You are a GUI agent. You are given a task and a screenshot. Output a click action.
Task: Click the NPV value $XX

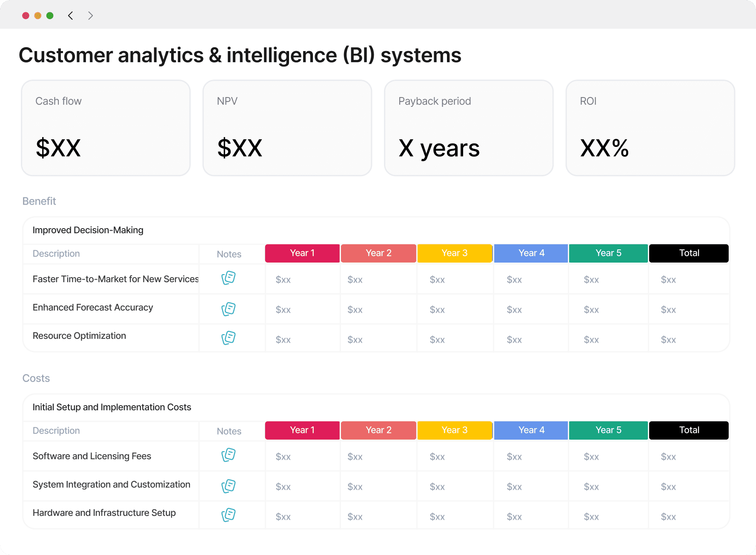click(x=240, y=149)
